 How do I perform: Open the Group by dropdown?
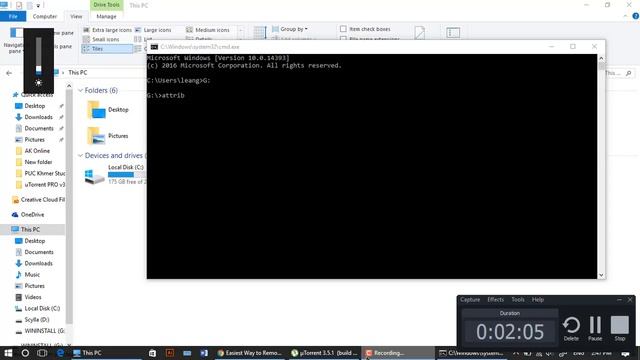290,29
